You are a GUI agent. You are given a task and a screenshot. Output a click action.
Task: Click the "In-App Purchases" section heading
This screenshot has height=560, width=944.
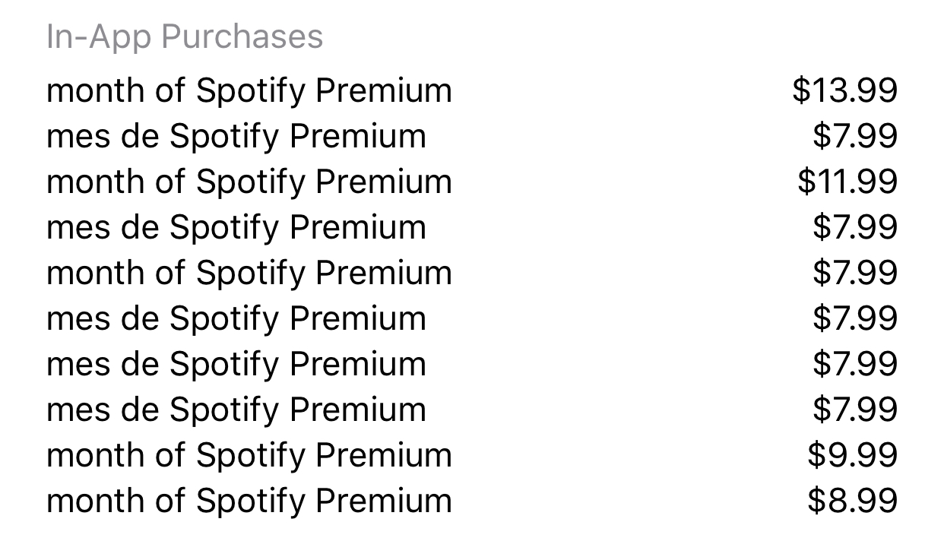[185, 36]
